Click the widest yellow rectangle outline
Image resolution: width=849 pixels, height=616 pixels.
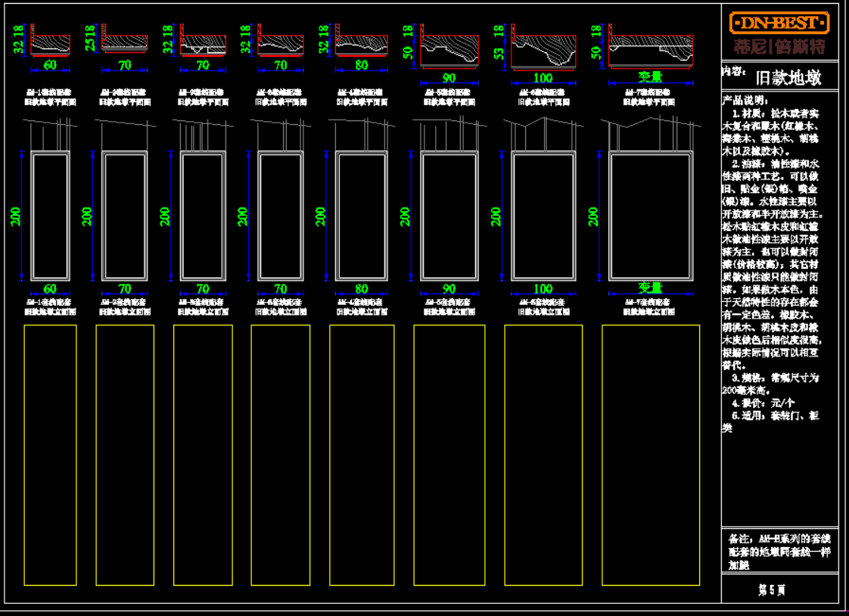[x=650, y=455]
